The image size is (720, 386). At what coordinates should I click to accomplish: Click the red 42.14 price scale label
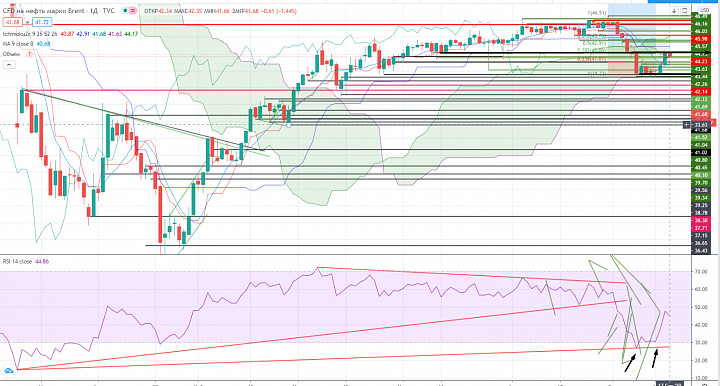point(701,92)
